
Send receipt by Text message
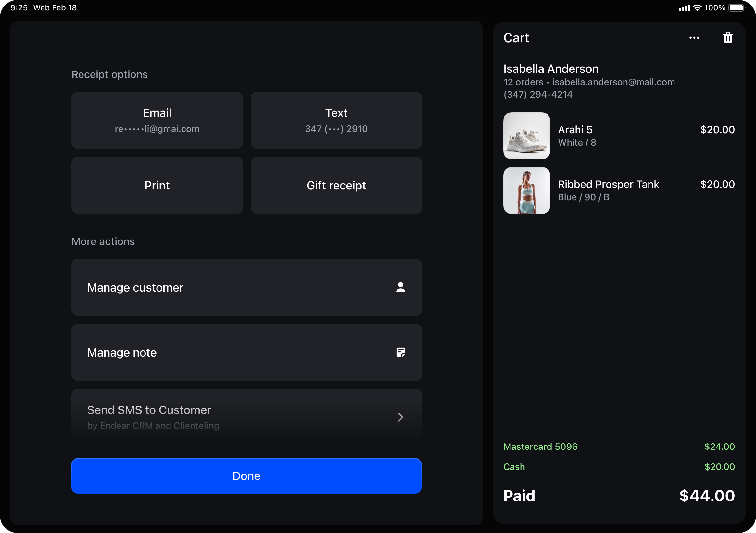[336, 120]
